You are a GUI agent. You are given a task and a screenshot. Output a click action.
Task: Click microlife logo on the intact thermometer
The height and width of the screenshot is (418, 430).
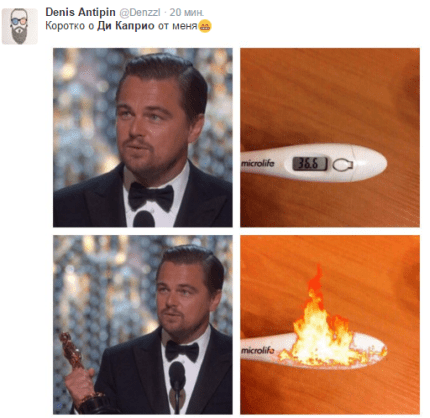point(258,163)
